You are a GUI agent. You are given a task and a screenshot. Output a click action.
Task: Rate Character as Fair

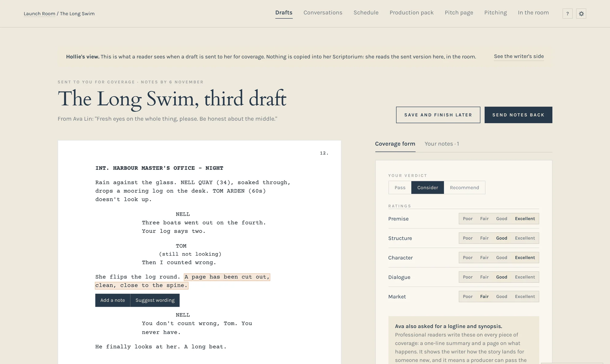[484, 258]
